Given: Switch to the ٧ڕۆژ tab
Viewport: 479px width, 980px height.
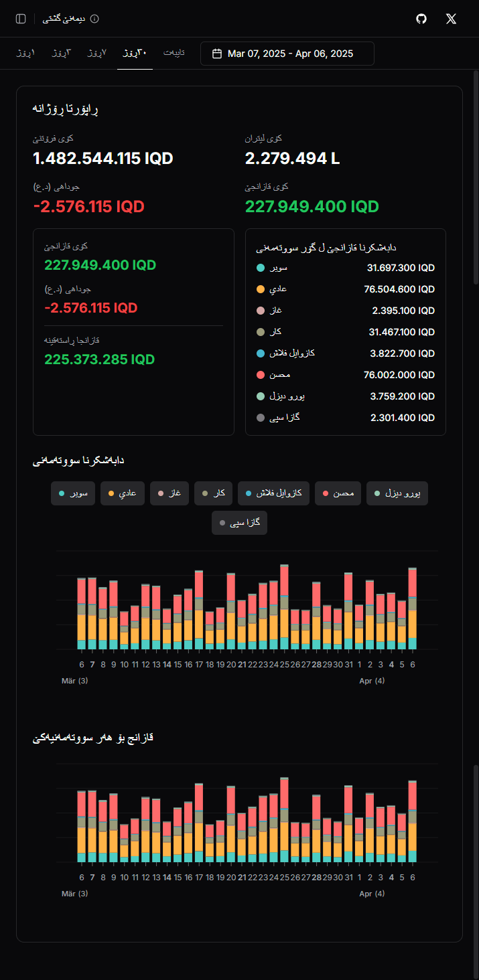Looking at the screenshot, I should 96,53.
